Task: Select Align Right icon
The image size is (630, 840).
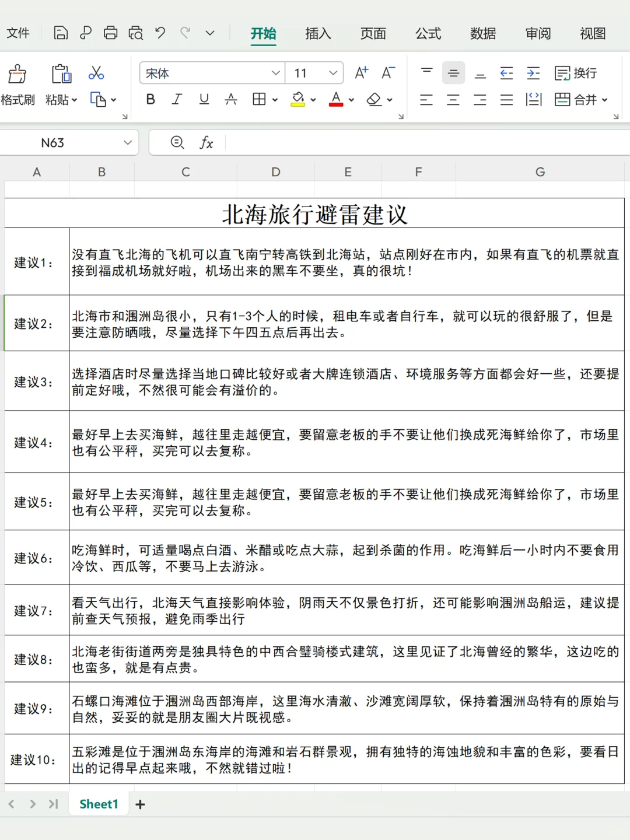Action: coord(480,100)
